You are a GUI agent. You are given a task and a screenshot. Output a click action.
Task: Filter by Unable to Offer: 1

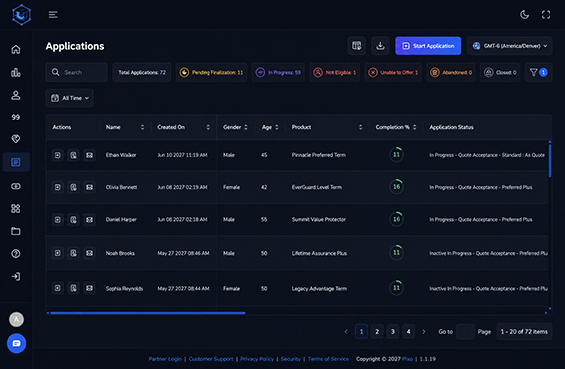tap(393, 72)
